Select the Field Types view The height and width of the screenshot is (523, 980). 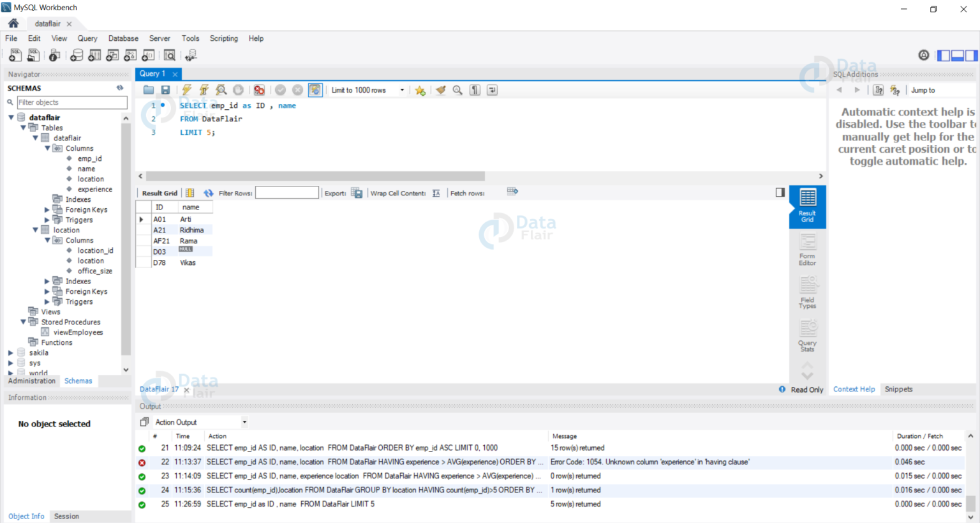pyautogui.click(x=807, y=292)
